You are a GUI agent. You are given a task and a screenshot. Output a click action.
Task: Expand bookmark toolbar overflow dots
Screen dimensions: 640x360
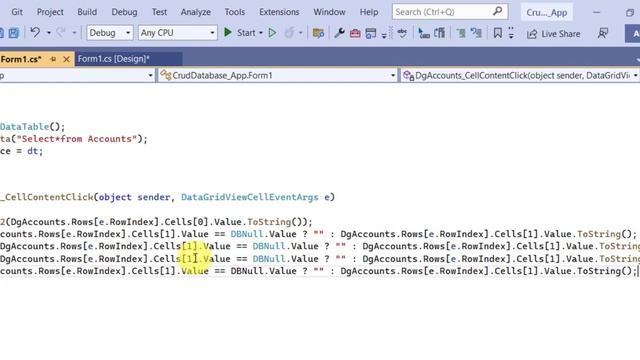click(x=511, y=33)
